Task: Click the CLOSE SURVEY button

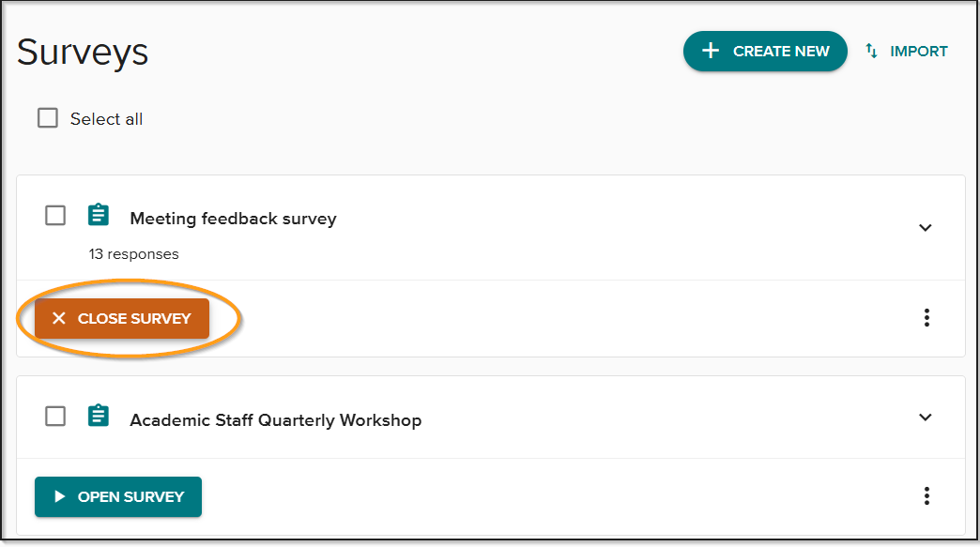Action: point(121,318)
